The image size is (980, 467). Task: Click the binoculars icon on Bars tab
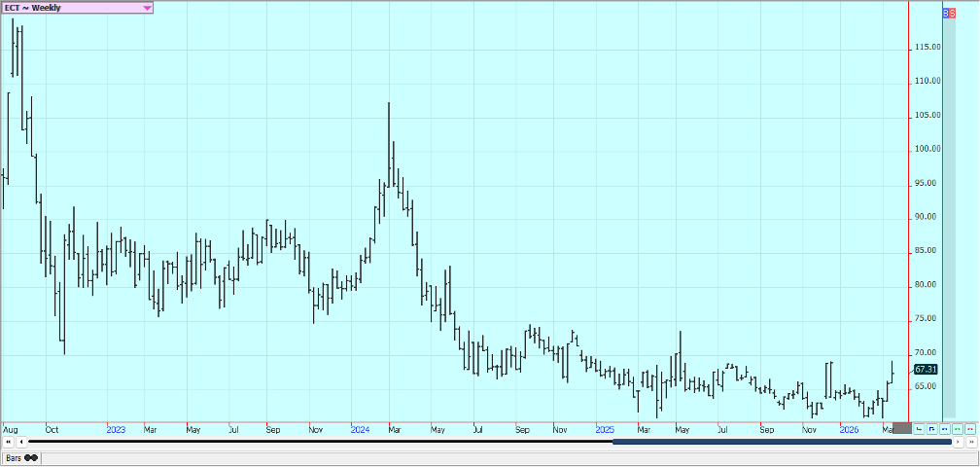click(x=31, y=457)
